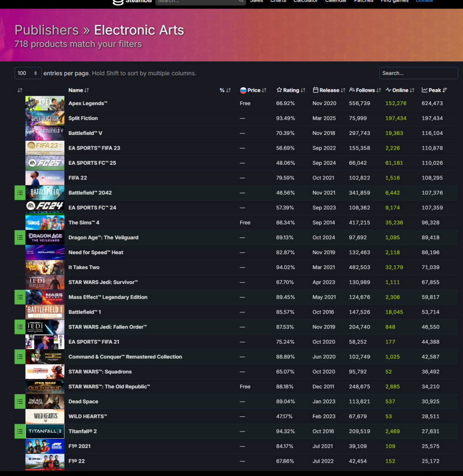The height and width of the screenshot is (476, 463).
Task: Open the Battlefield V title link
Action: coord(85,133)
